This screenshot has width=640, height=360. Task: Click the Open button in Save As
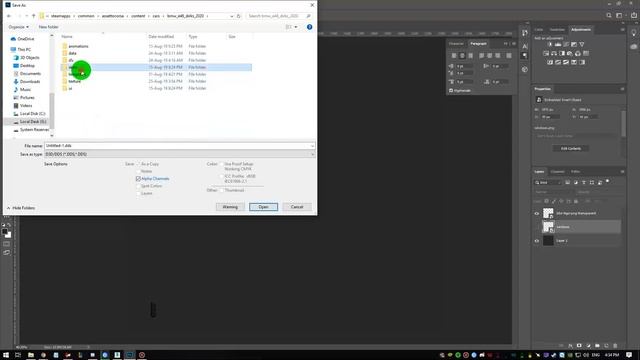263,207
